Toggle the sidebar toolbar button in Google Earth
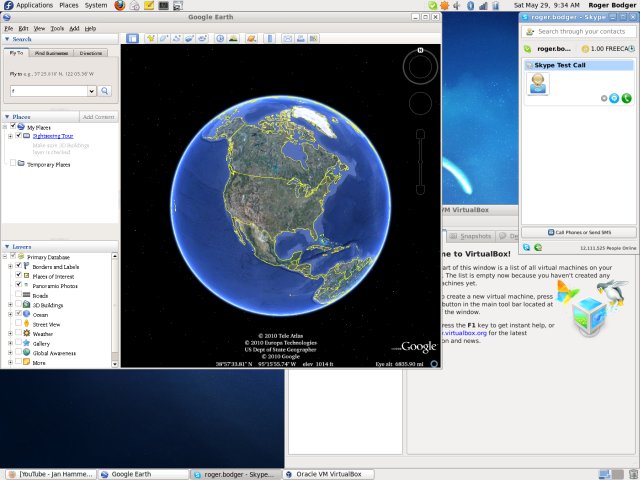Viewport: 640px width, 480px height. pyautogui.click(x=132, y=38)
